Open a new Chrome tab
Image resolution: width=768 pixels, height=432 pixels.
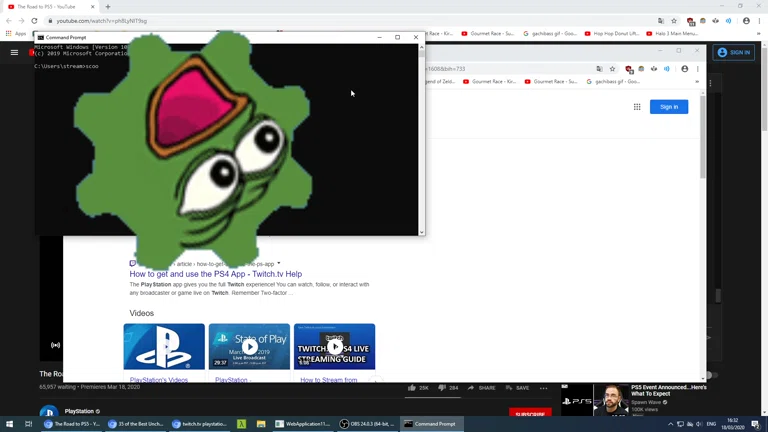coord(108,7)
